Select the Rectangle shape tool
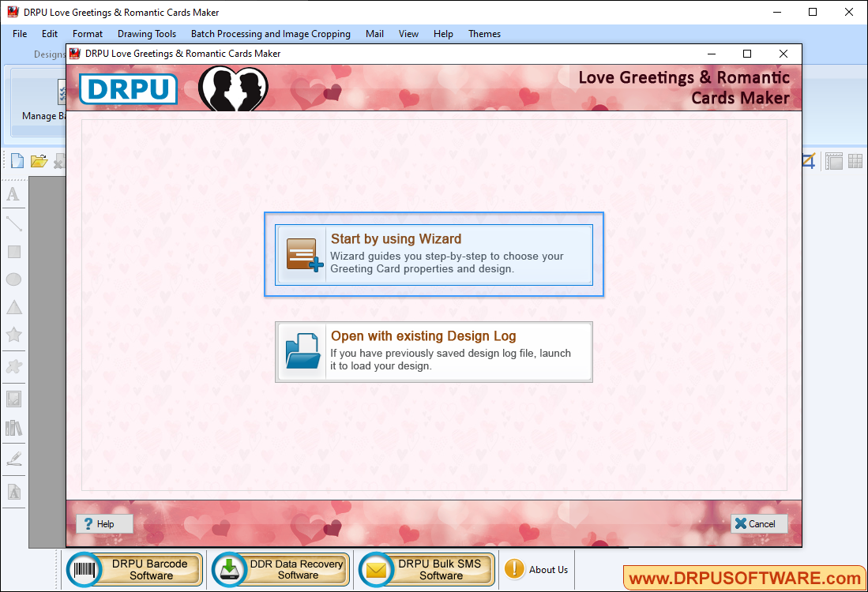The width and height of the screenshot is (868, 592). [13, 252]
